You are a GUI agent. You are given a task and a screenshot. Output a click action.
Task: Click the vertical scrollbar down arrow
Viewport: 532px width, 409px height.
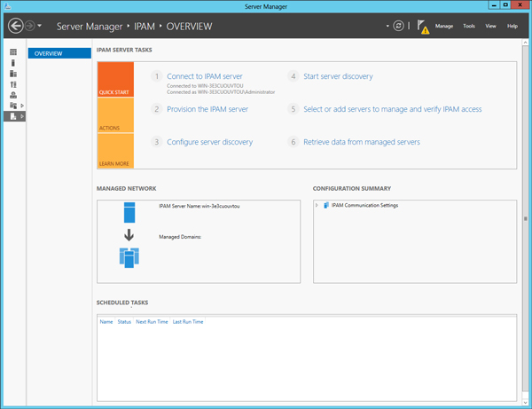525,403
